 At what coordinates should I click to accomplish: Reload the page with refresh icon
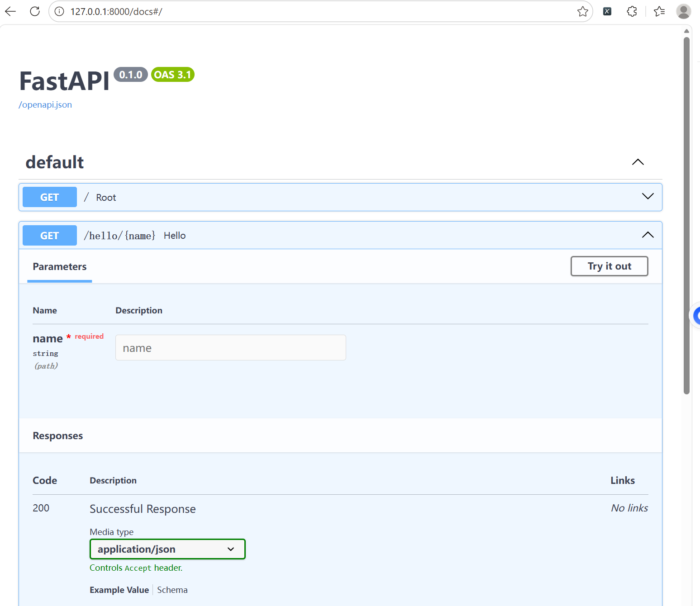coord(35,11)
